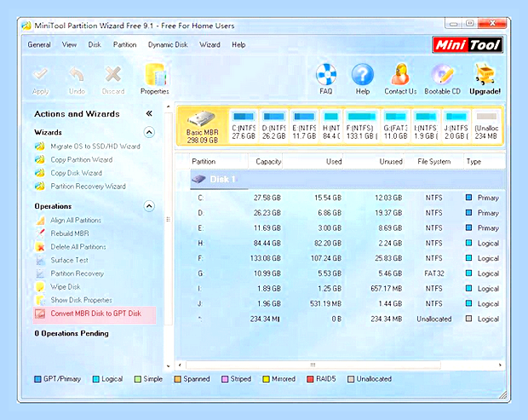Select the D:(NTFS) 26.2 GB partition block
The image size is (528, 420).
tap(273, 126)
